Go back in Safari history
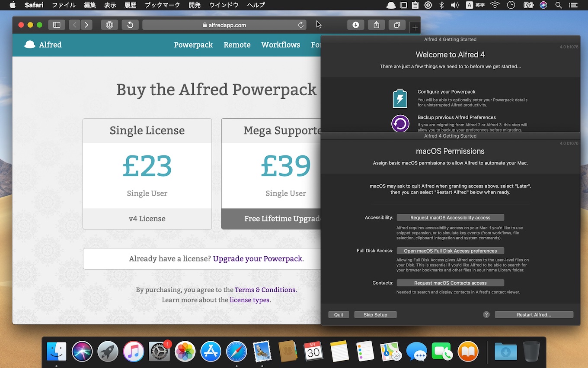The height and width of the screenshot is (368, 588). [x=75, y=25]
